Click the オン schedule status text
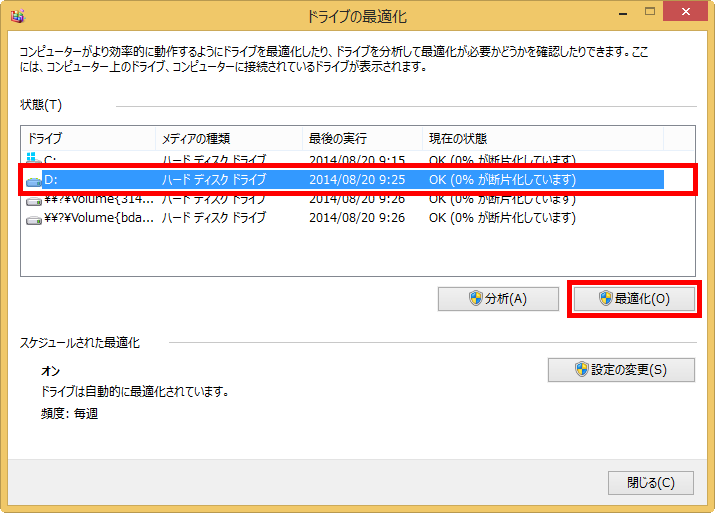715x513 pixels. click(50, 371)
